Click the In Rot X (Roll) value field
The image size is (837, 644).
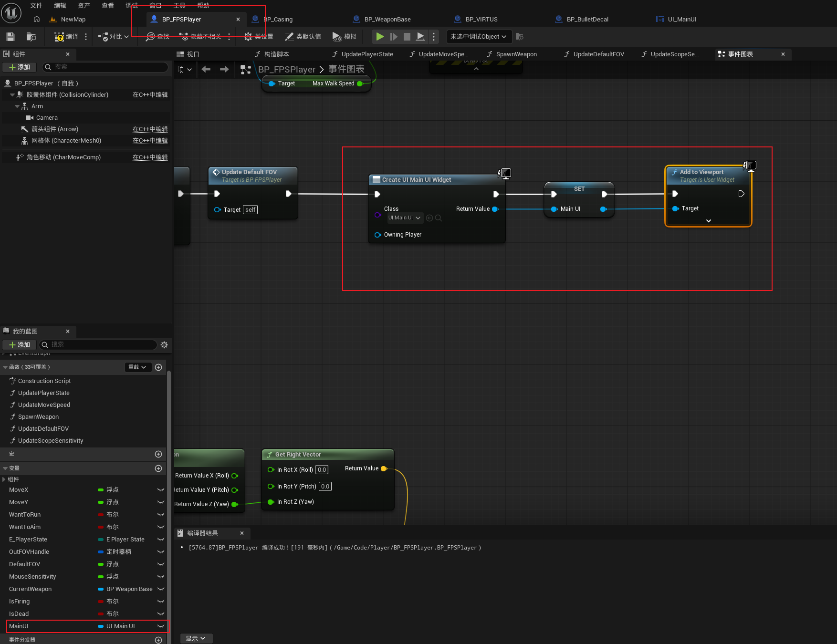click(x=322, y=470)
